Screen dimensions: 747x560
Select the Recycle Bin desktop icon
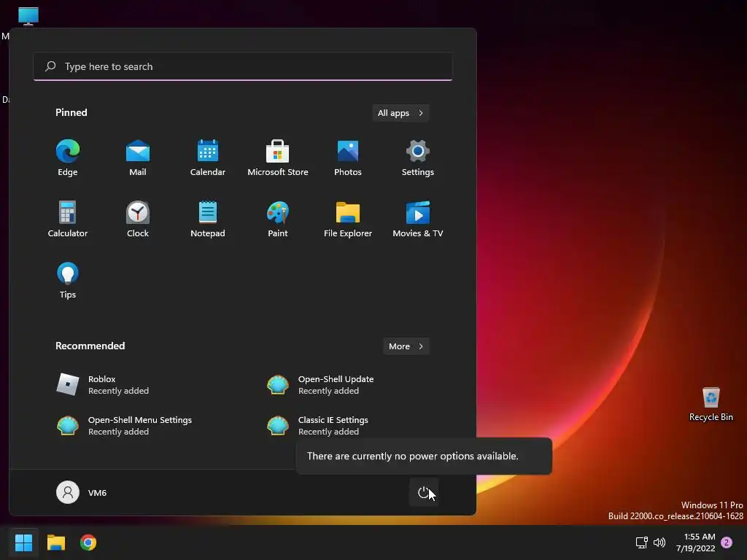coord(711,404)
